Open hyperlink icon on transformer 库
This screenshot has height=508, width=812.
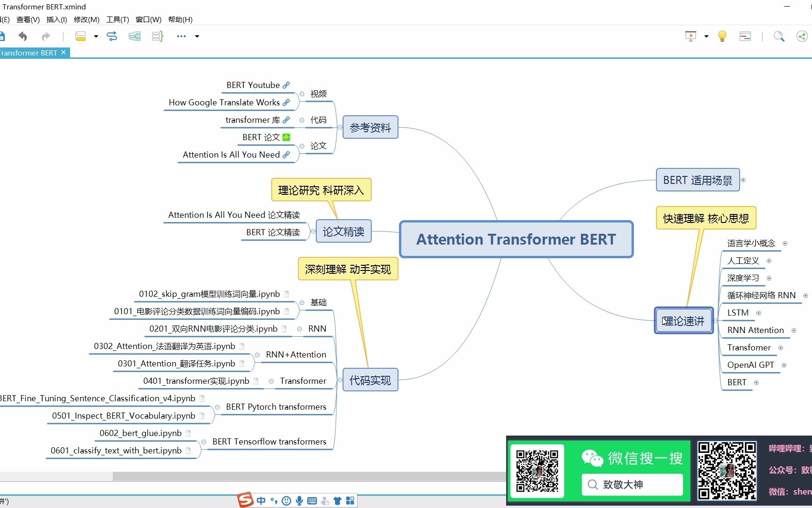(286, 120)
